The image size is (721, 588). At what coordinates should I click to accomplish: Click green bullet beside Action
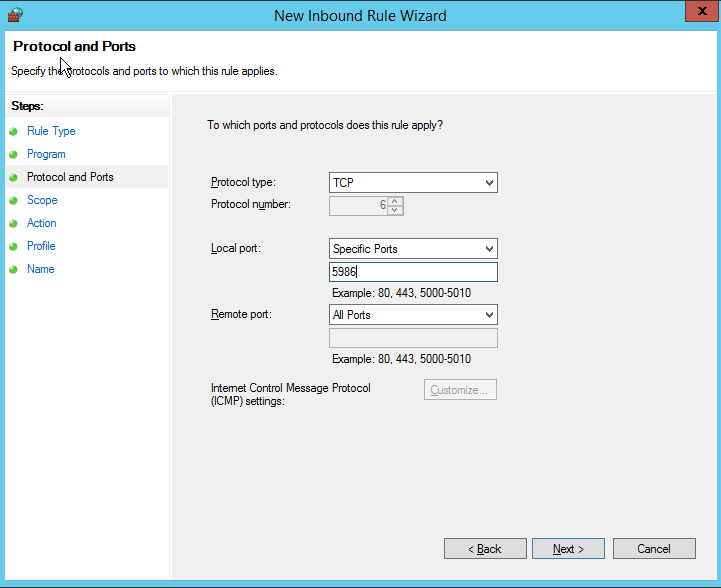pos(13,223)
